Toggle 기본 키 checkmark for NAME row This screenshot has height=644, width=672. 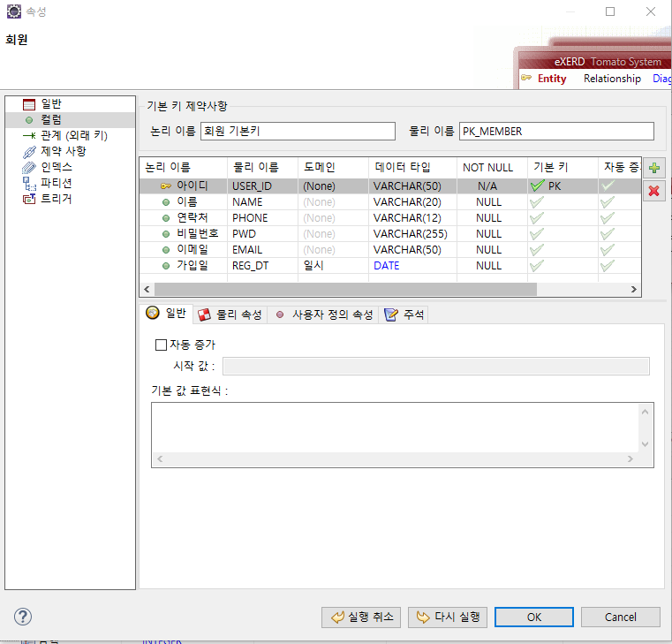[x=537, y=202]
